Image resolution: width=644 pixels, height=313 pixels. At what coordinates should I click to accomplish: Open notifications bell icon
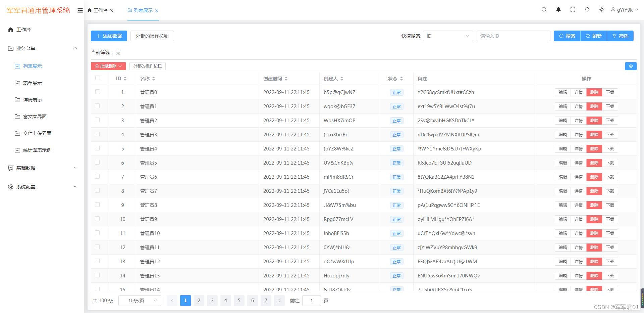point(558,10)
